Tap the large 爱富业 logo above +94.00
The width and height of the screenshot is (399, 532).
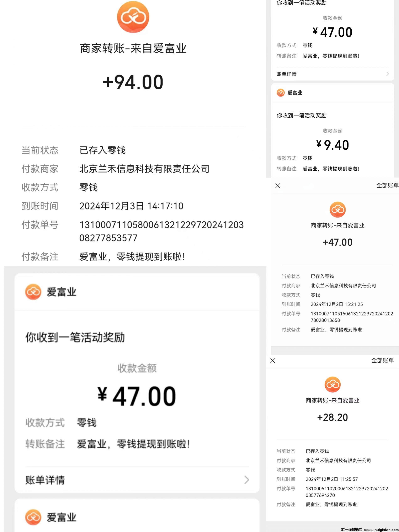click(133, 17)
